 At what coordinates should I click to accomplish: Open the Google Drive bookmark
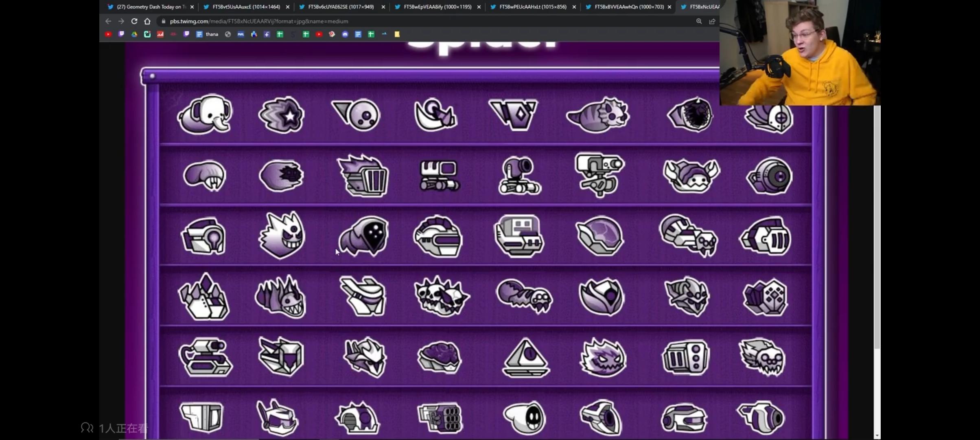(134, 34)
